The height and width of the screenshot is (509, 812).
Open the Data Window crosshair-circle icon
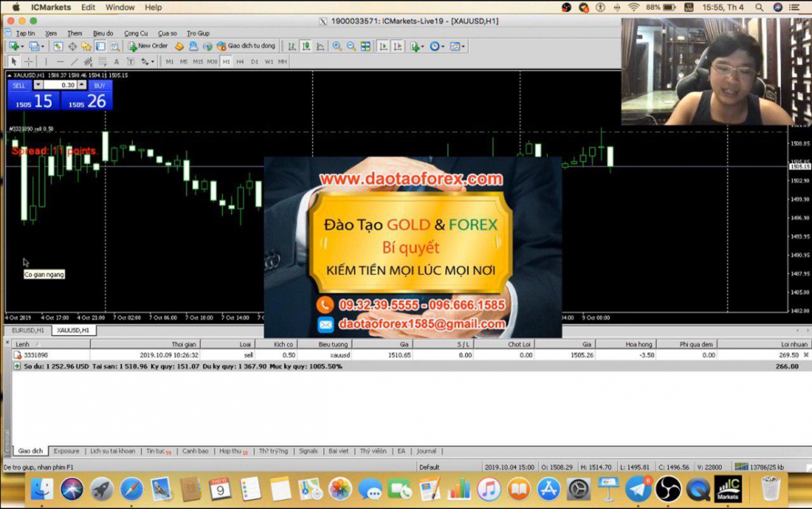(x=72, y=46)
